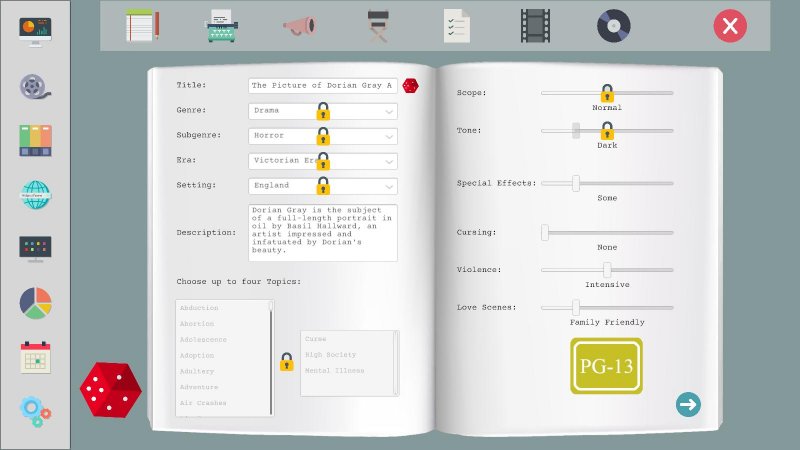Select the megaphone icon in toolbar

coord(299,26)
